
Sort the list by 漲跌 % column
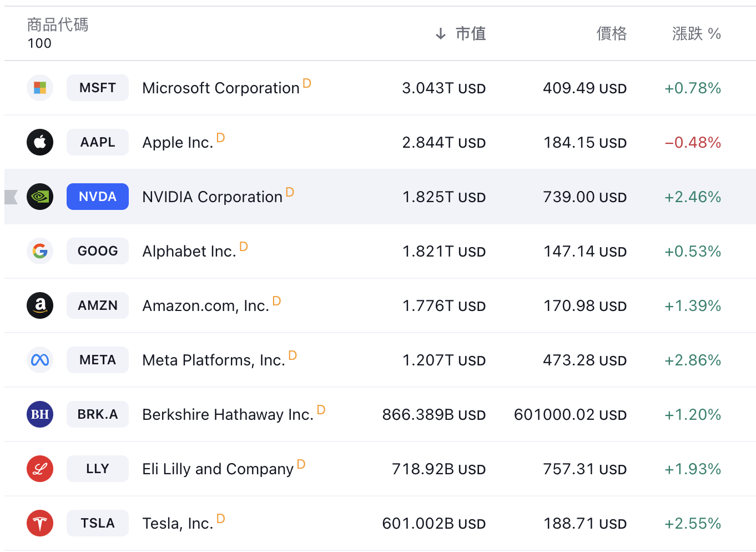click(696, 34)
